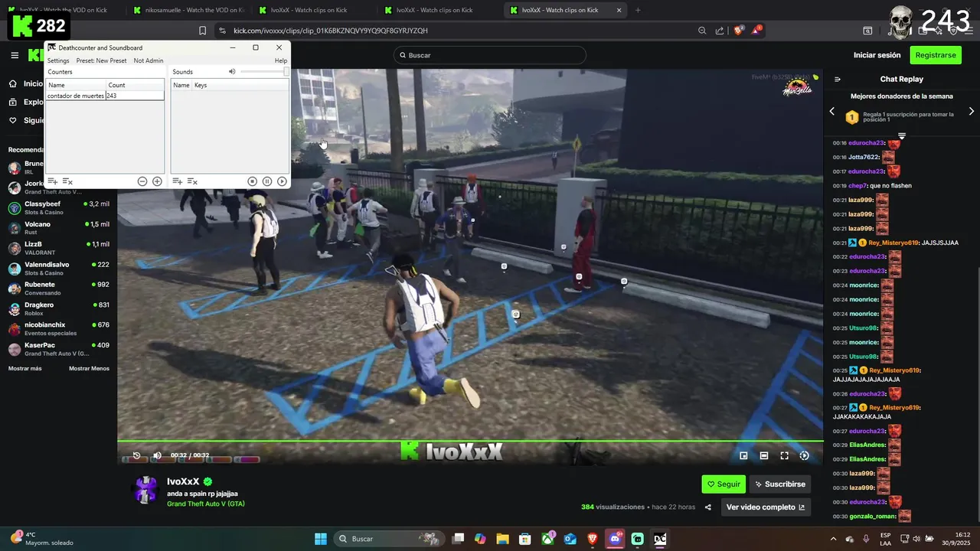
Task: Toggle picture-in-picture mini player
Action: [x=743, y=455]
